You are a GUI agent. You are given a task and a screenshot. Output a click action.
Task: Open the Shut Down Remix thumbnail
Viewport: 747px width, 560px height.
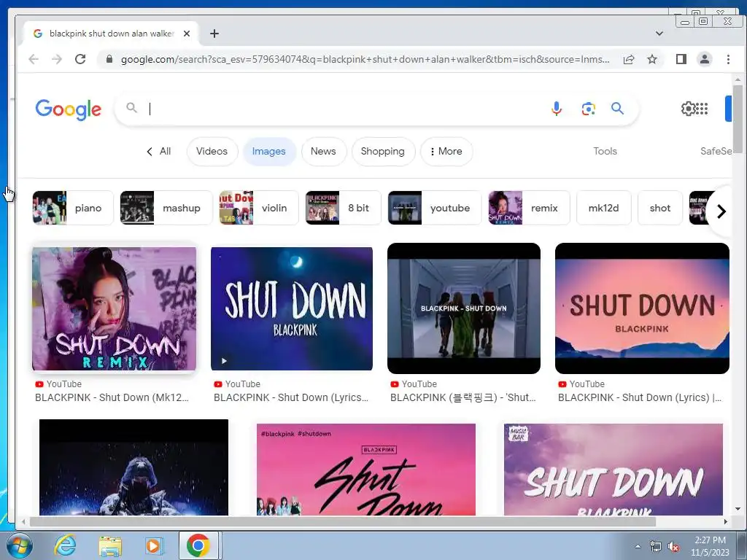tap(115, 308)
